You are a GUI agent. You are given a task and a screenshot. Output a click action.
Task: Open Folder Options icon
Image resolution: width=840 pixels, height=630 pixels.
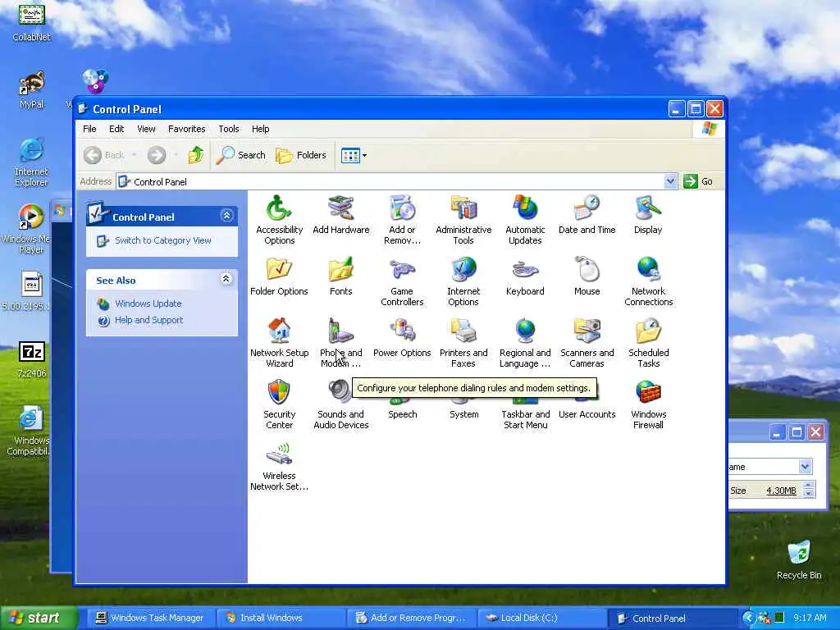click(279, 276)
